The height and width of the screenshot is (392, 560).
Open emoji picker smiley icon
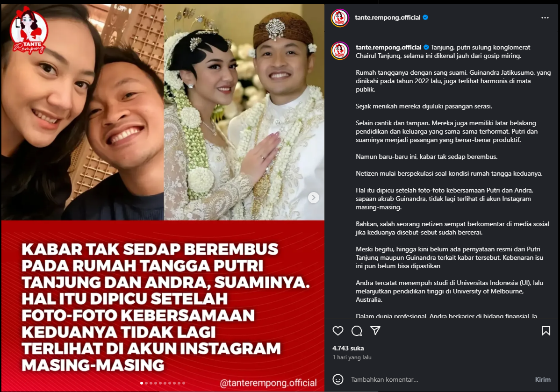338,379
